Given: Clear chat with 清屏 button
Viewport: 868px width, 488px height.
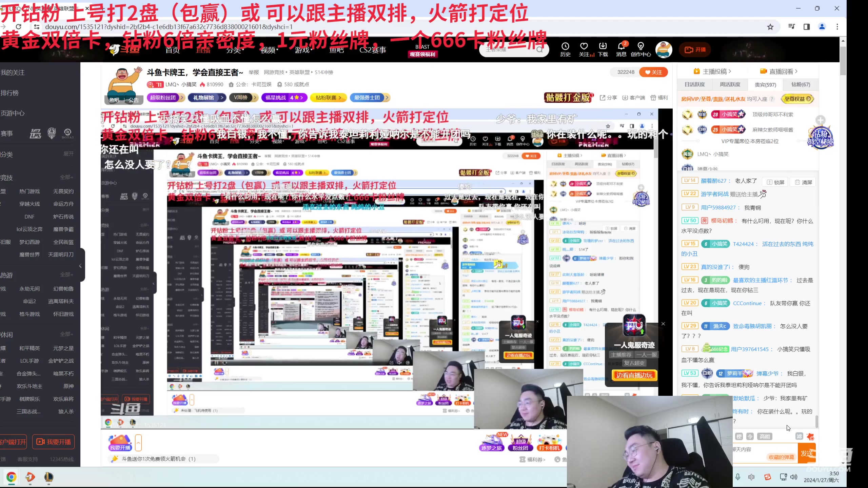Looking at the screenshot, I should click(x=803, y=182).
